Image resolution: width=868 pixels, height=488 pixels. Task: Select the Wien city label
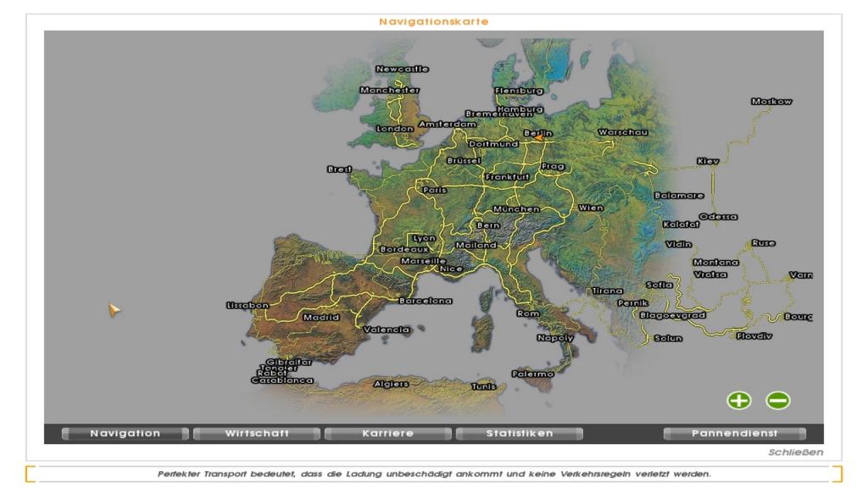(591, 208)
